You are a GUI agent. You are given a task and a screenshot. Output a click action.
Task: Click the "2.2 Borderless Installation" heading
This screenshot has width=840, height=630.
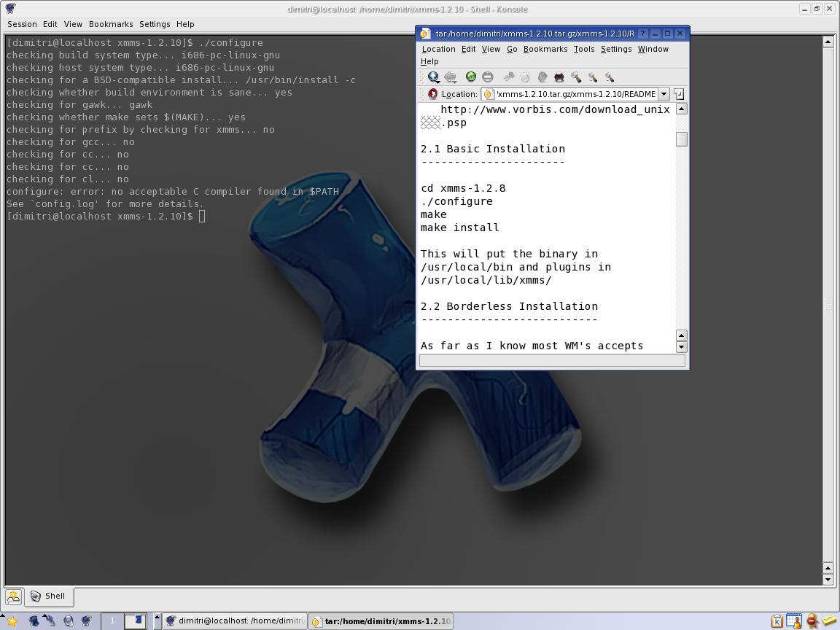tap(510, 306)
